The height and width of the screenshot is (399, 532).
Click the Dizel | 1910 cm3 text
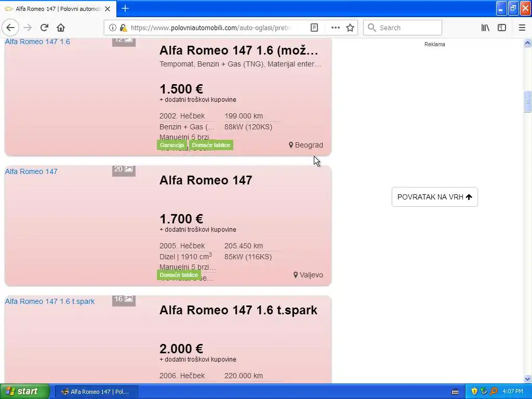185,257
